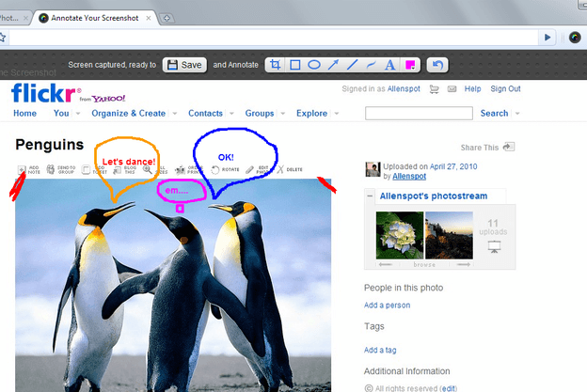Screen dimensions: 587x392
Task: Expand the You menu dropdown arrow
Action: (x=78, y=114)
